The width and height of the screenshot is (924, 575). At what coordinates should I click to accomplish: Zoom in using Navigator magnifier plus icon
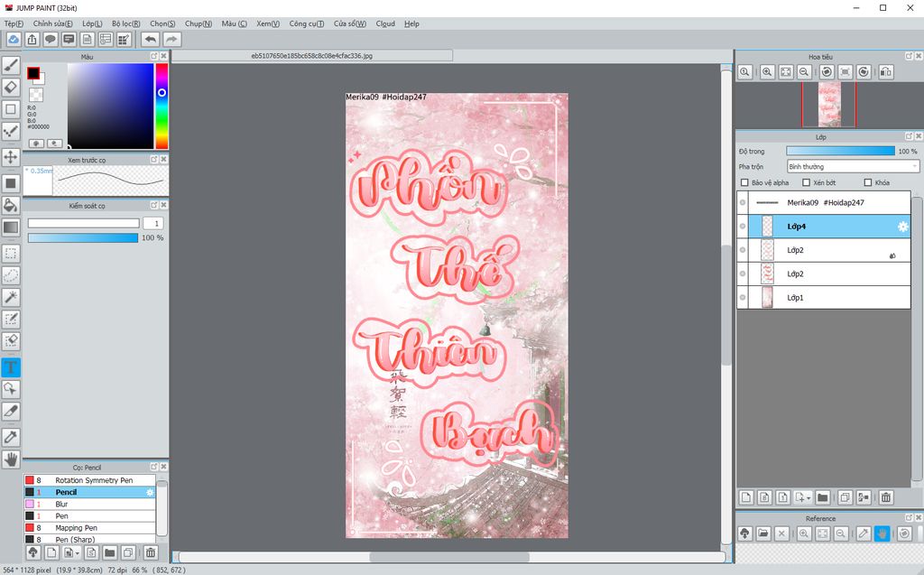[767, 72]
